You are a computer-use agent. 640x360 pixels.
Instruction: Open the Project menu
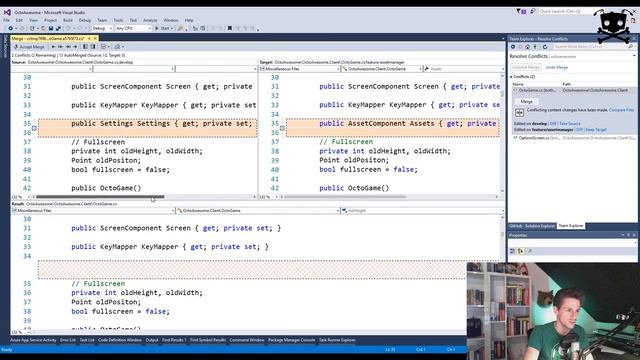[x=51, y=20]
